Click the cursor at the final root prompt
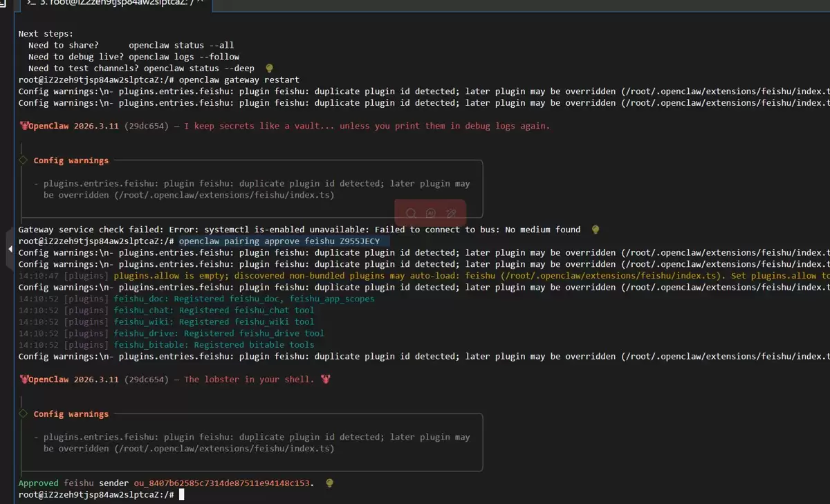The height and width of the screenshot is (504, 830). coord(182,495)
